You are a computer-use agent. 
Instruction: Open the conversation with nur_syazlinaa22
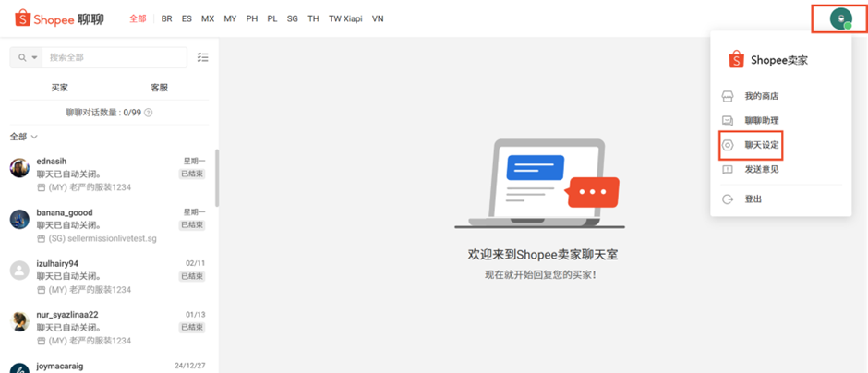point(109,328)
